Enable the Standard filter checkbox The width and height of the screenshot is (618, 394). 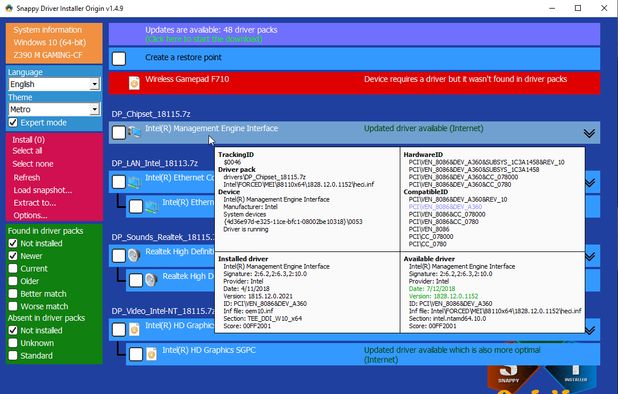click(x=13, y=355)
